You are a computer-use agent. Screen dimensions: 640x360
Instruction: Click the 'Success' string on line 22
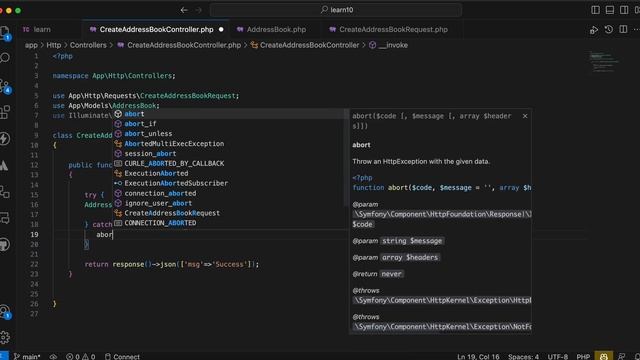click(230, 264)
